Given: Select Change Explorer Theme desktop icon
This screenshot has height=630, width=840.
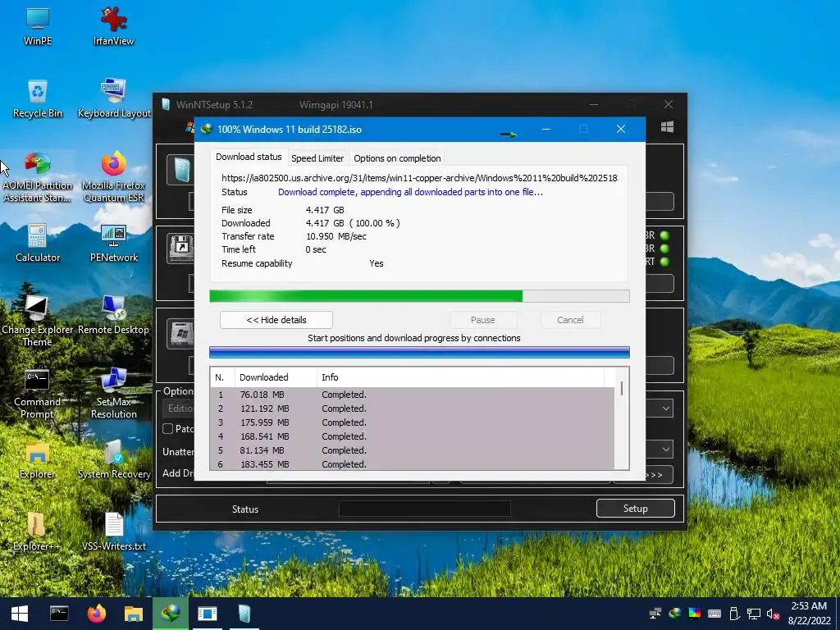Looking at the screenshot, I should pyautogui.click(x=37, y=321).
